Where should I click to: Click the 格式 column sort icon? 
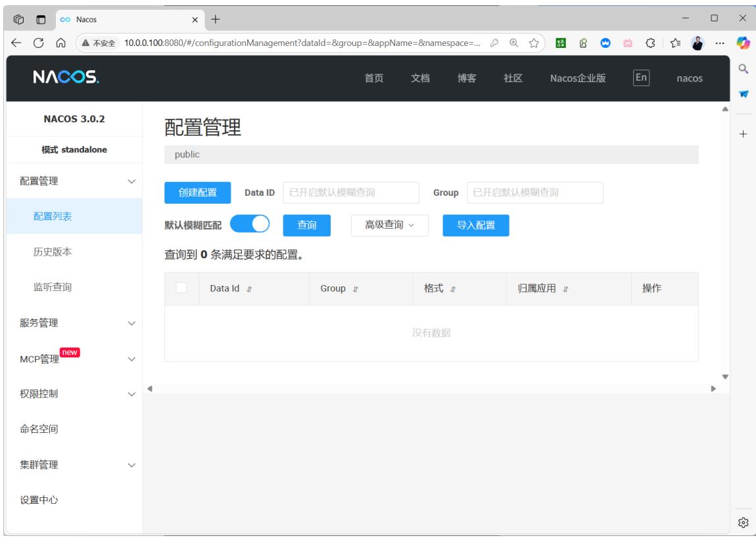453,289
